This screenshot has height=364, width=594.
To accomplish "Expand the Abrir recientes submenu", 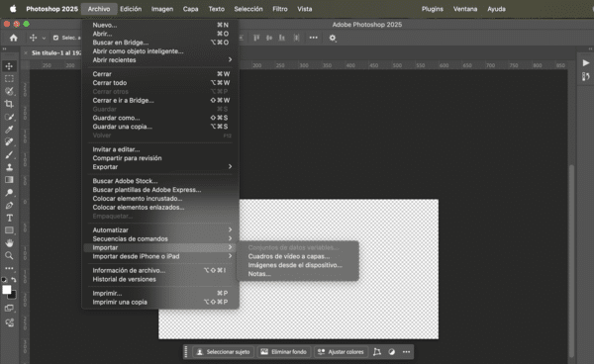I will (x=161, y=59).
